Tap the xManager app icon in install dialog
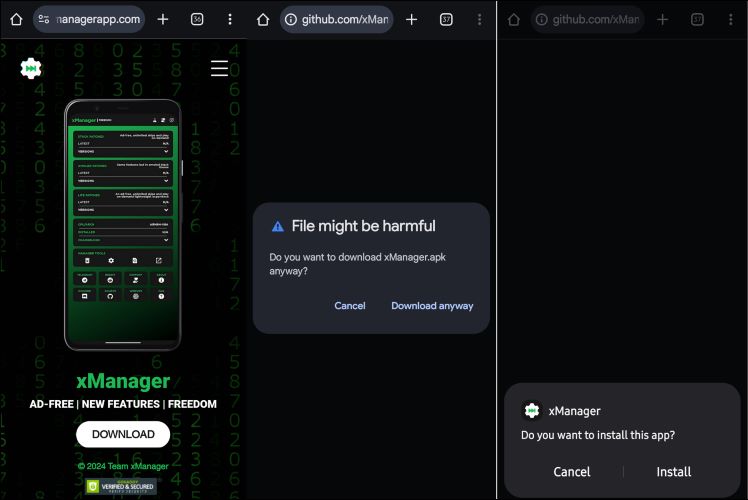The image size is (748, 500). (532, 411)
